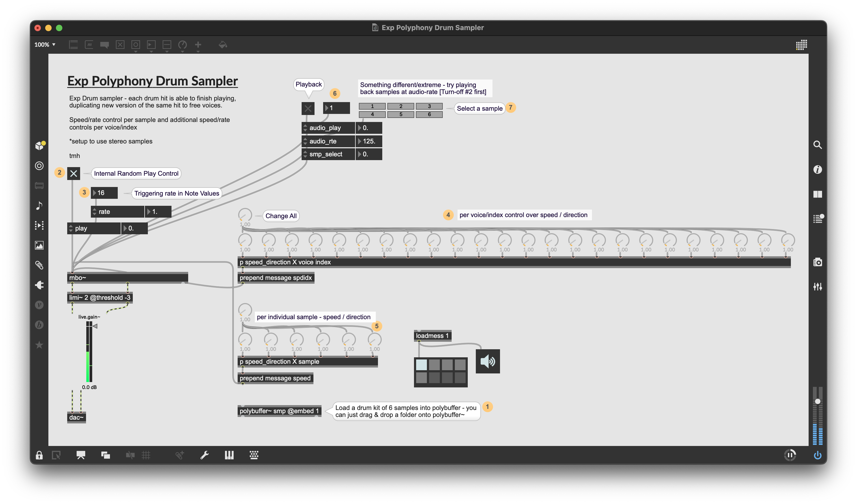Show the keyboard icon in bottom toolbar
Image resolution: width=857 pixels, height=504 pixels.
pyautogui.click(x=254, y=455)
